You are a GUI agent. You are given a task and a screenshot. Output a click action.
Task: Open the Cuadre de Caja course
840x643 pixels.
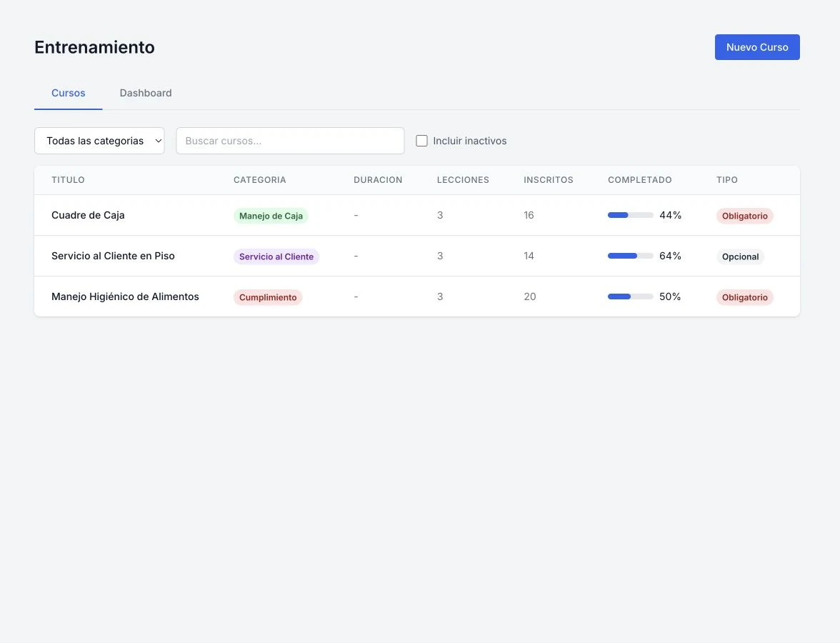pyautogui.click(x=88, y=215)
